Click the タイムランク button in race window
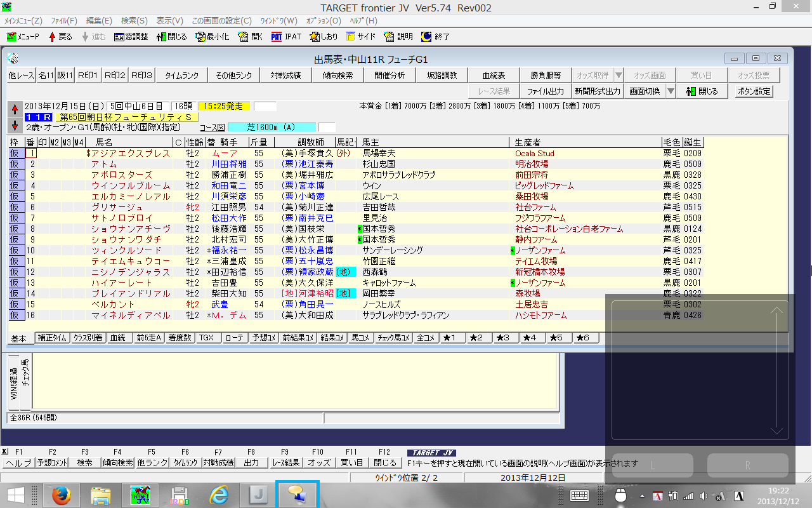The image size is (812, 508). tap(182, 75)
